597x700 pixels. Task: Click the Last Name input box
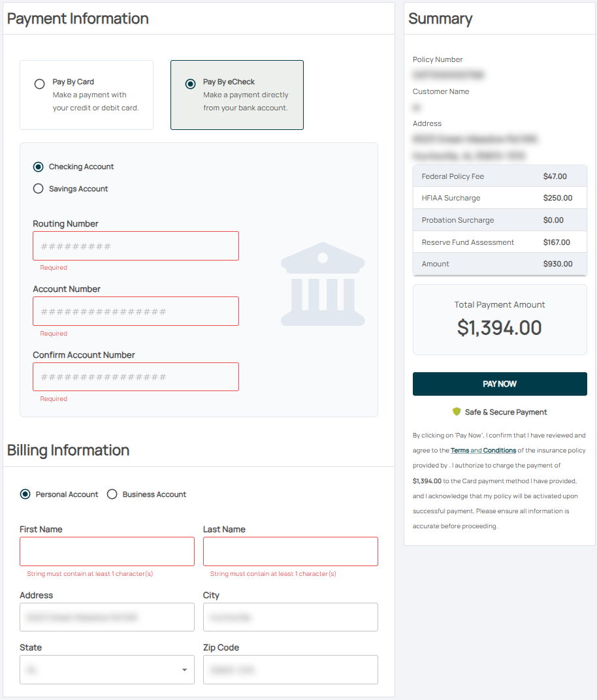pyautogui.click(x=291, y=551)
